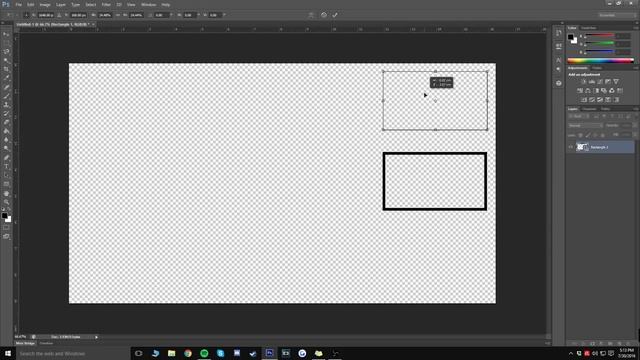Open the collapsed History panel icon
The height and width of the screenshot is (360, 640).
click(x=559, y=33)
